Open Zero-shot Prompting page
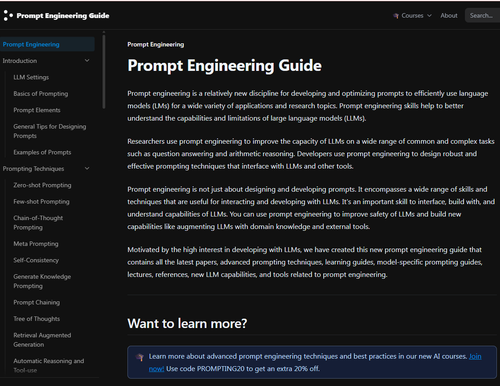The height and width of the screenshot is (386, 500). [42, 185]
